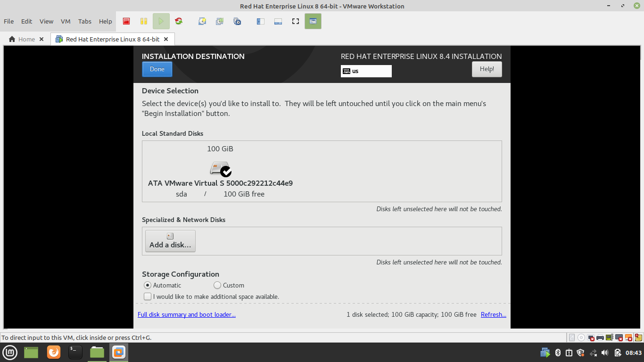Click the second green folder taskbar window
644x362 pixels.
97,352
